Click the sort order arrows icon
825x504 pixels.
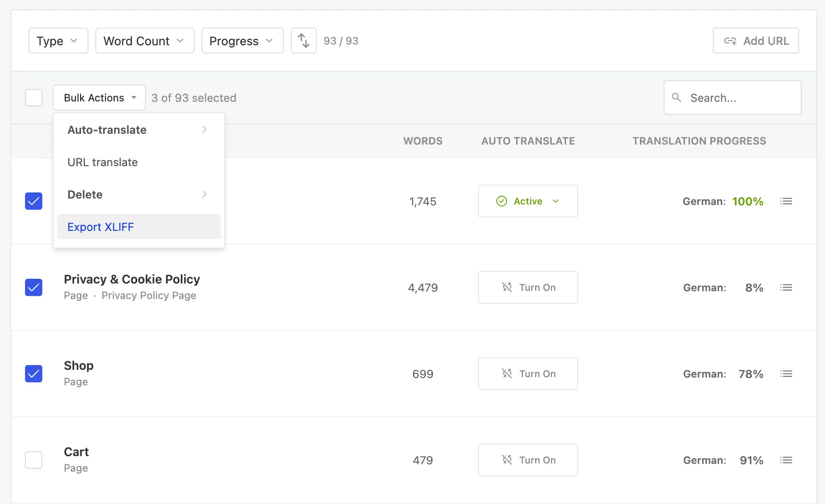point(304,41)
